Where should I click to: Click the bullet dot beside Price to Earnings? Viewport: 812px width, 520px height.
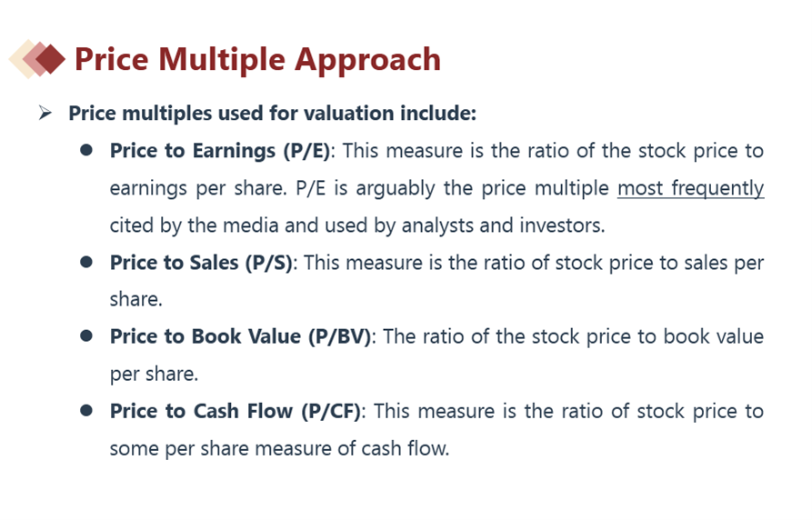coord(86,150)
